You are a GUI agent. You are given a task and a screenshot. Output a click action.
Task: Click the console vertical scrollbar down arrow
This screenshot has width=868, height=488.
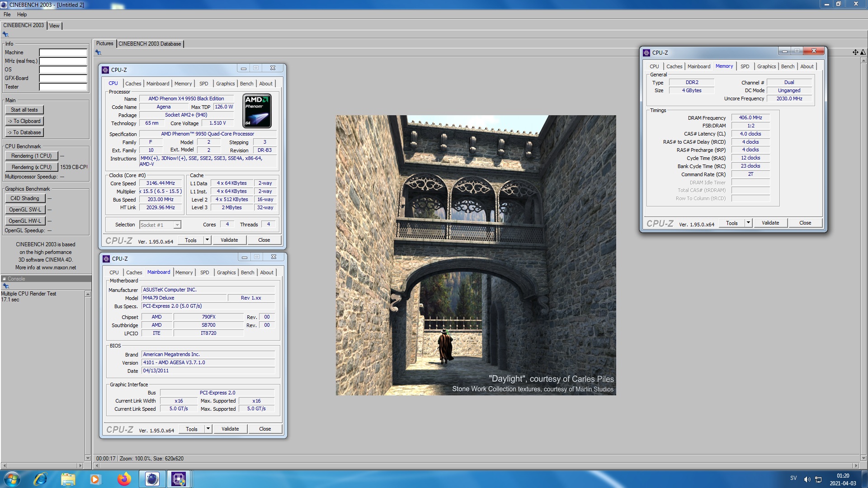88,458
